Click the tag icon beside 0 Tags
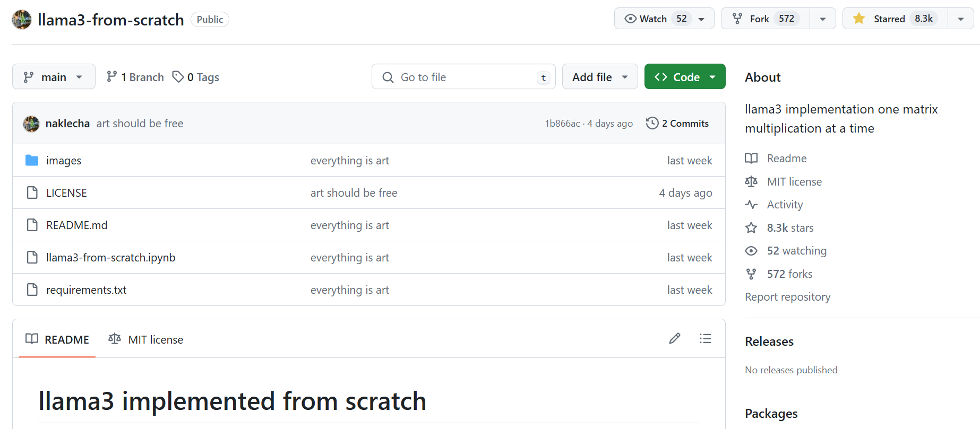 click(178, 77)
